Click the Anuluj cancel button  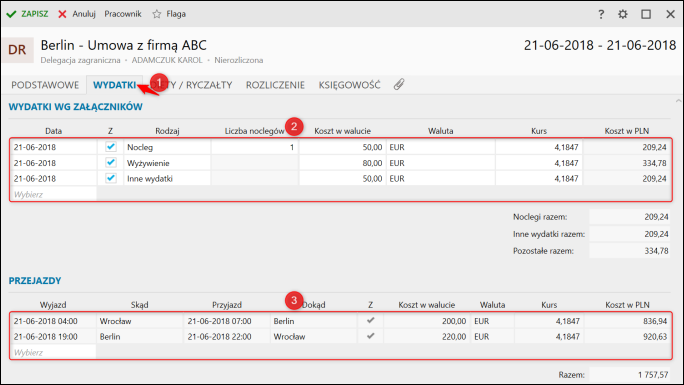tap(77, 14)
